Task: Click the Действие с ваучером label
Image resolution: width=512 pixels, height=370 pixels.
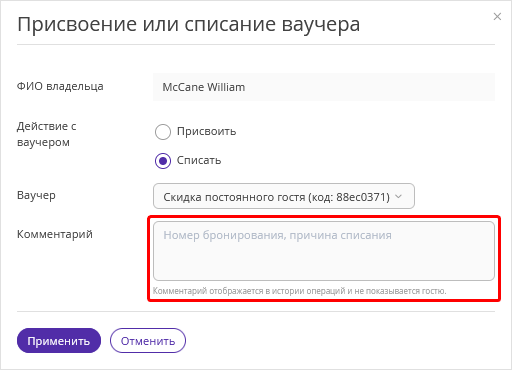Action: click(47, 134)
